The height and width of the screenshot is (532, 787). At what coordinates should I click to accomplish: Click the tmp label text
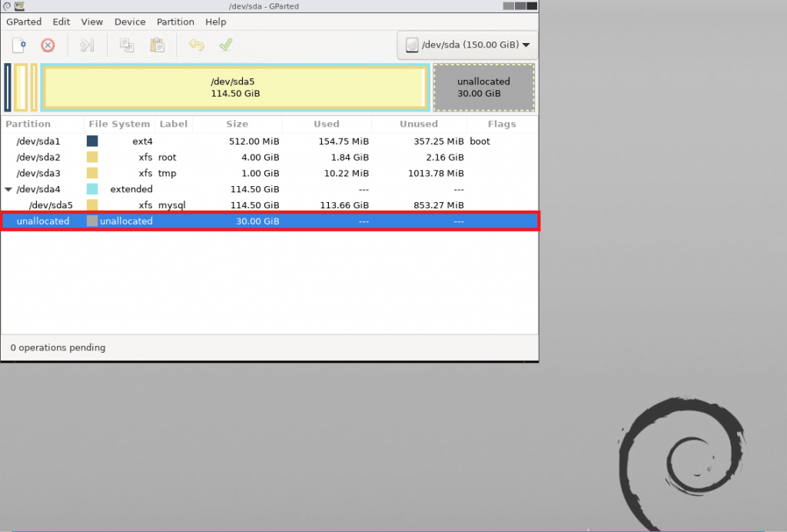[167, 174]
